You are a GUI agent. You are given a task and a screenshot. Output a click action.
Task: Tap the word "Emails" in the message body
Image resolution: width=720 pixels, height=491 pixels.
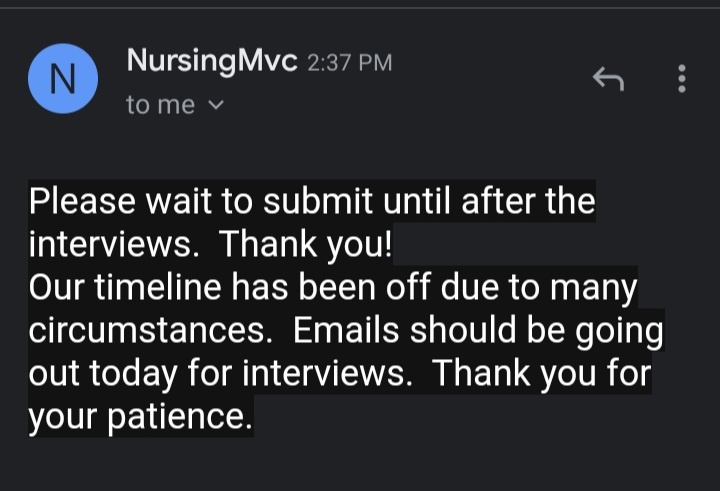pyautogui.click(x=346, y=330)
